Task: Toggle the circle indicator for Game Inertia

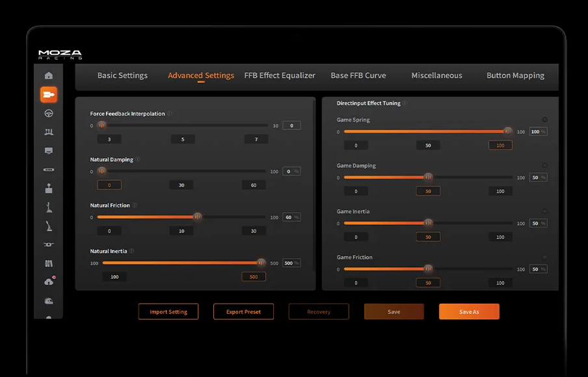Action: pyautogui.click(x=544, y=211)
